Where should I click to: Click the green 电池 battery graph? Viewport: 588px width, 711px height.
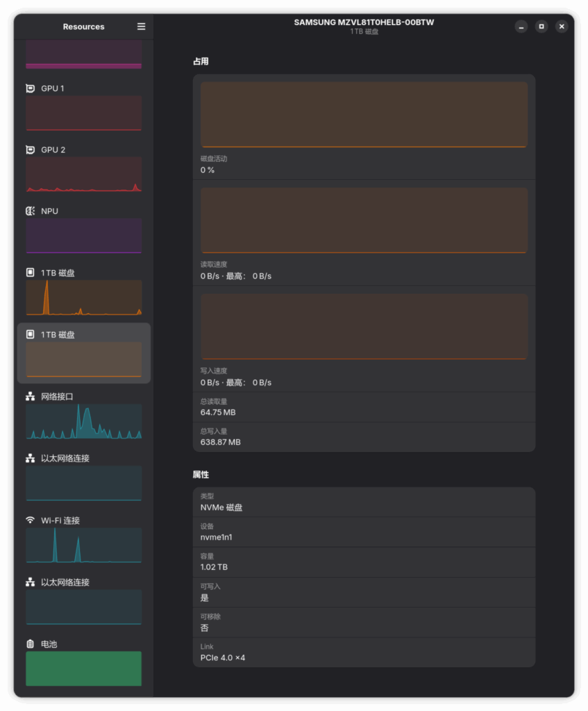pyautogui.click(x=83, y=668)
